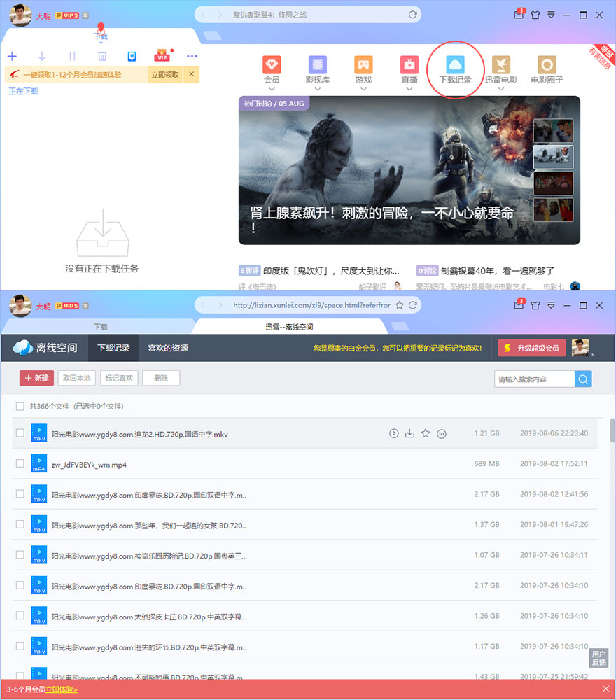Click the 升级超级会员 button
This screenshot has height=700, width=616.
tap(532, 348)
